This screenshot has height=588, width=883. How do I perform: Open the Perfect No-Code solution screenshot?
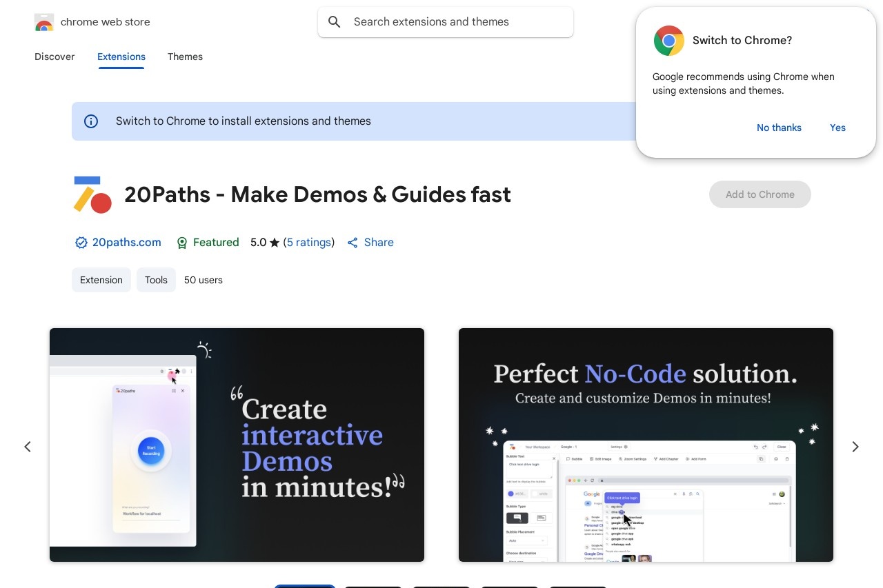coord(646,445)
